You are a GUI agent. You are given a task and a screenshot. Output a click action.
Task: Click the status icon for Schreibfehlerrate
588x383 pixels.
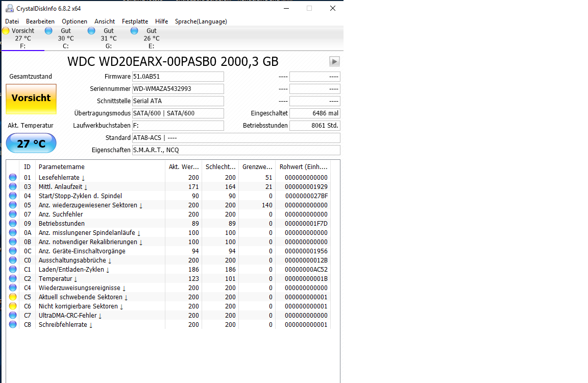pyautogui.click(x=13, y=324)
